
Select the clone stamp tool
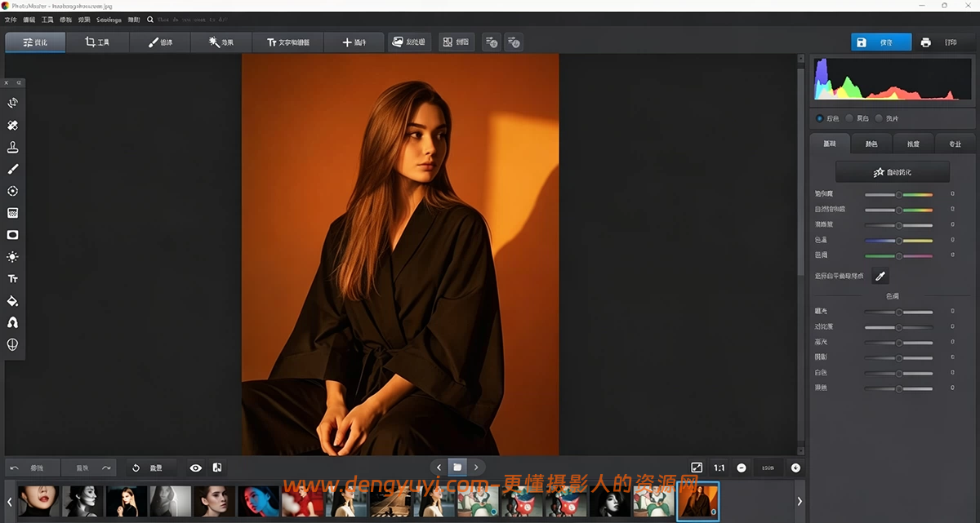(x=13, y=148)
